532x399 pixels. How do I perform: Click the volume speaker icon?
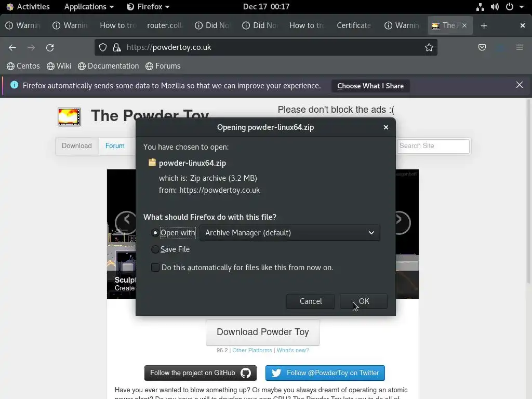point(495,7)
